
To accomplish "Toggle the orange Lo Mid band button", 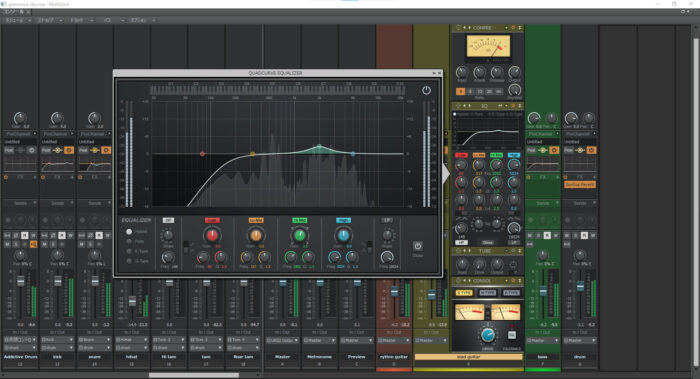I will click(x=256, y=220).
